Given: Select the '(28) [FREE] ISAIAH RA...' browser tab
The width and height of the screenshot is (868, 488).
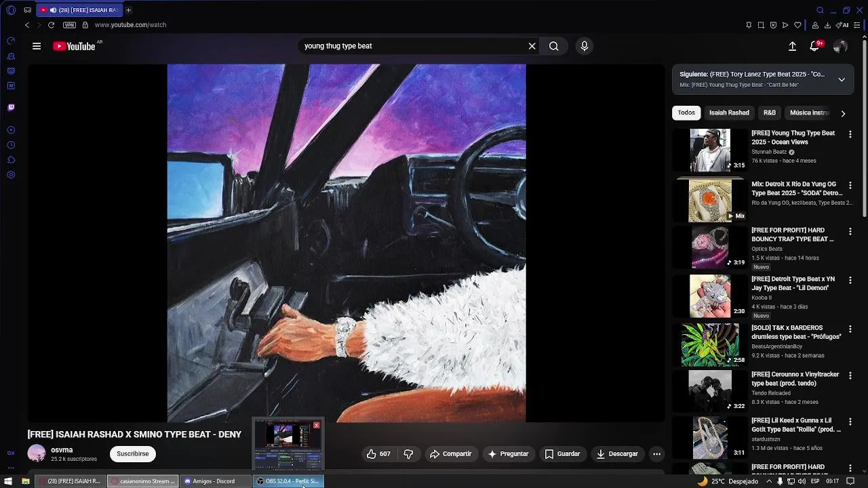Looking at the screenshot, I should pos(79,10).
